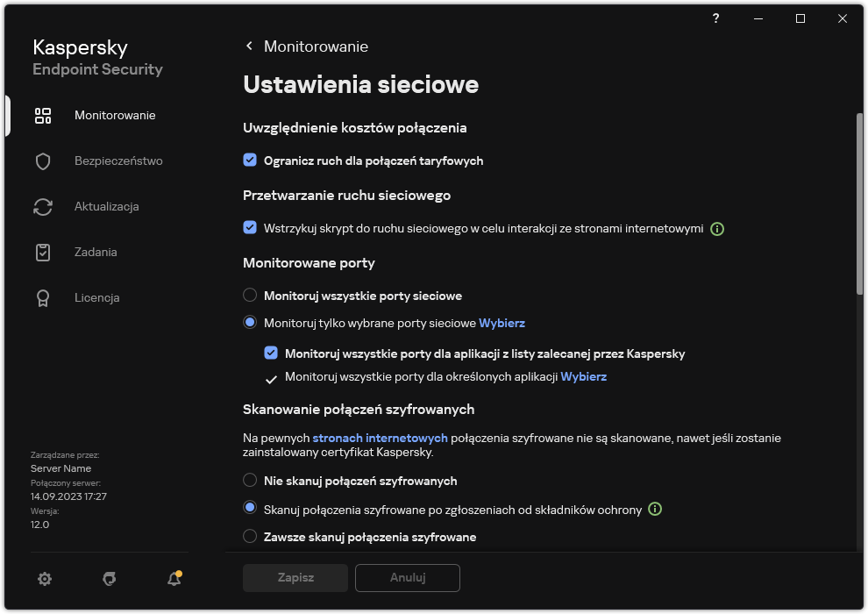This screenshot has height=614, width=868.
Task: Open notifications via the bell icon
Action: pyautogui.click(x=174, y=579)
